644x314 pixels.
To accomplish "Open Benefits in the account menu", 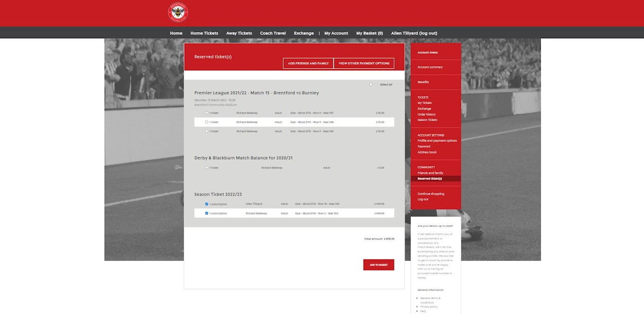I will 423,82.
